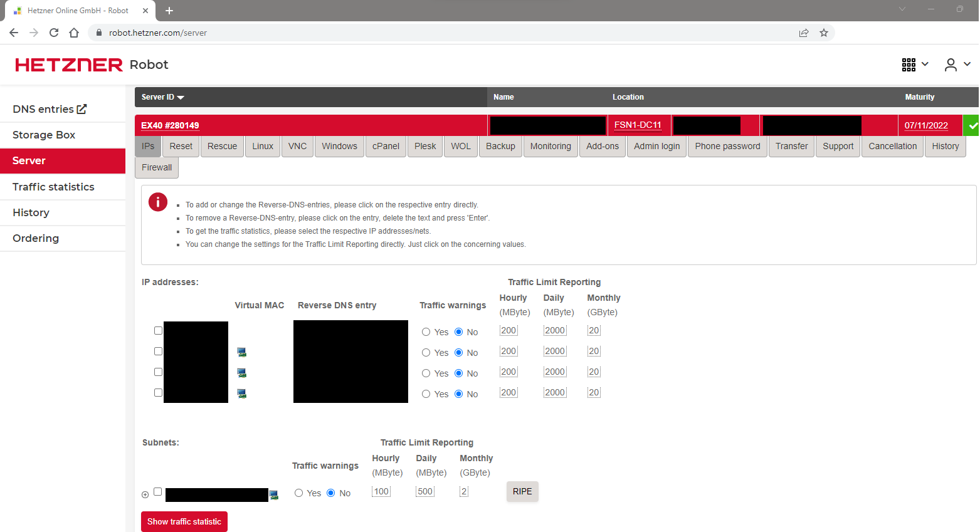Check the third IP address checkbox
980x532 pixels.
coord(158,372)
